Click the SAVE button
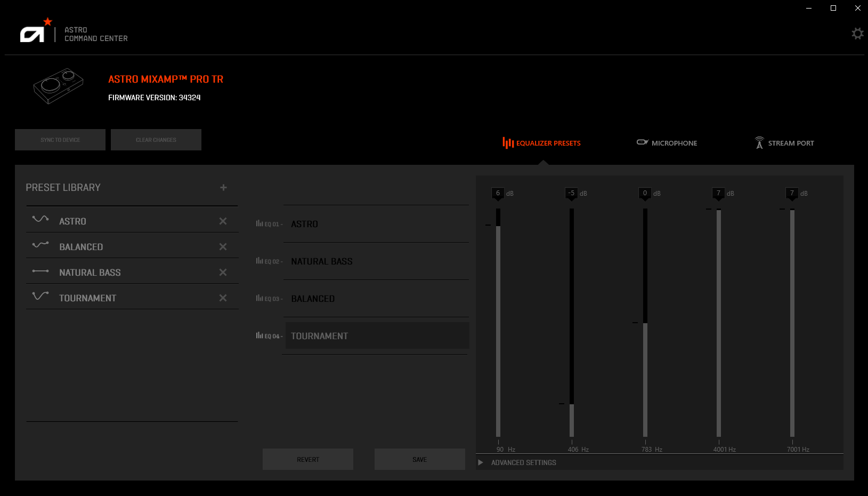The image size is (868, 496). tap(419, 459)
